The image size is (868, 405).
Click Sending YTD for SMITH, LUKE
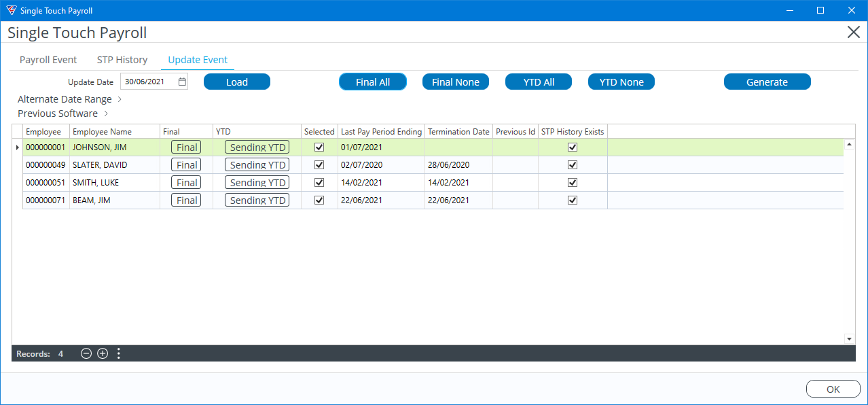[x=257, y=183]
